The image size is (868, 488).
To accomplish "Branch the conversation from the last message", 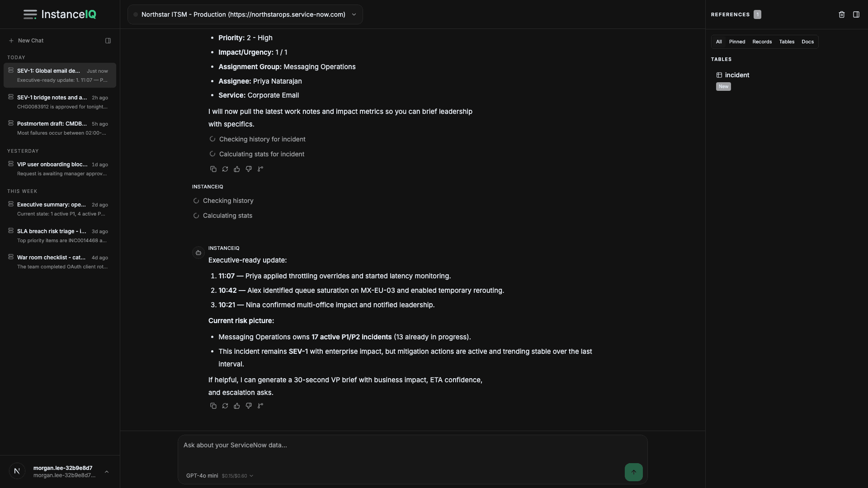I will [260, 405].
